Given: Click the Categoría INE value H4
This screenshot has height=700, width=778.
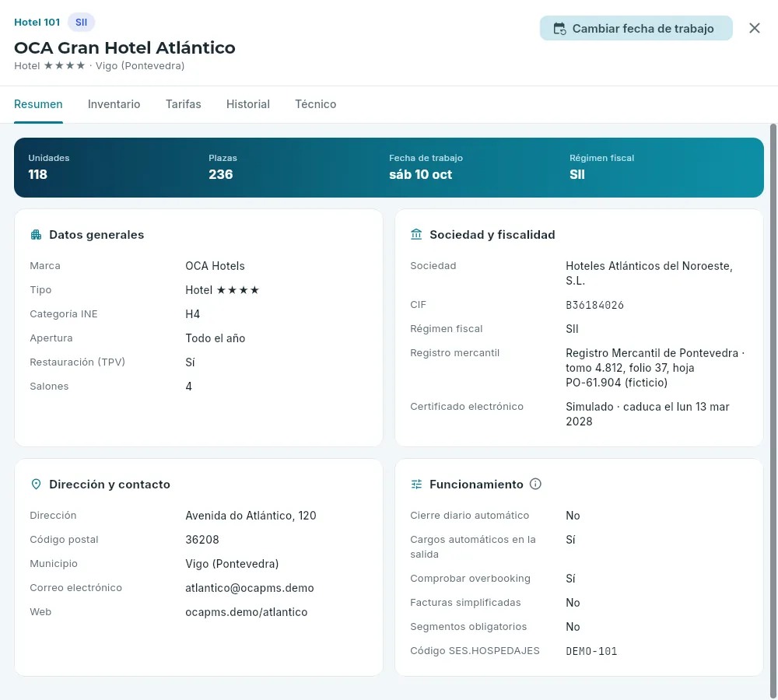Looking at the screenshot, I should pyautogui.click(x=192, y=314).
